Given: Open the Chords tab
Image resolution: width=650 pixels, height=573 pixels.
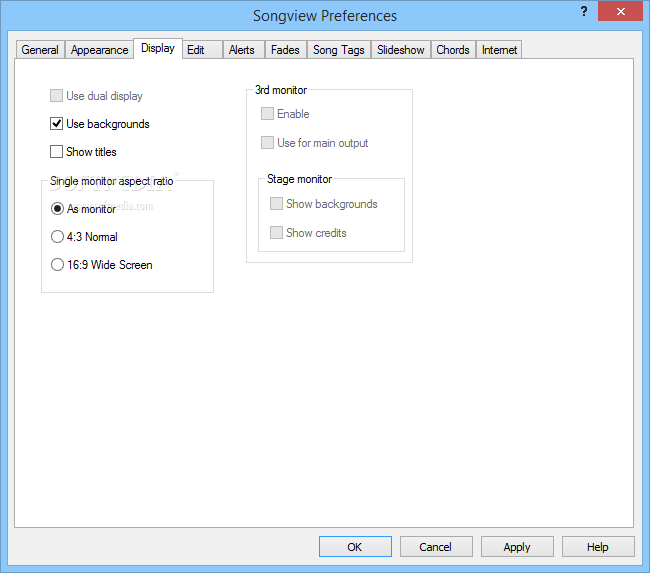Looking at the screenshot, I should pyautogui.click(x=453, y=50).
